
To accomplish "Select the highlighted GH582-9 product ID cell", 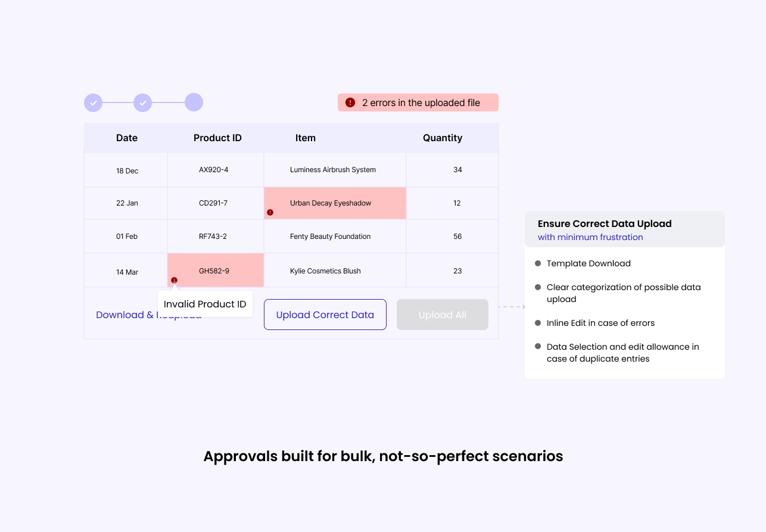I will [215, 270].
